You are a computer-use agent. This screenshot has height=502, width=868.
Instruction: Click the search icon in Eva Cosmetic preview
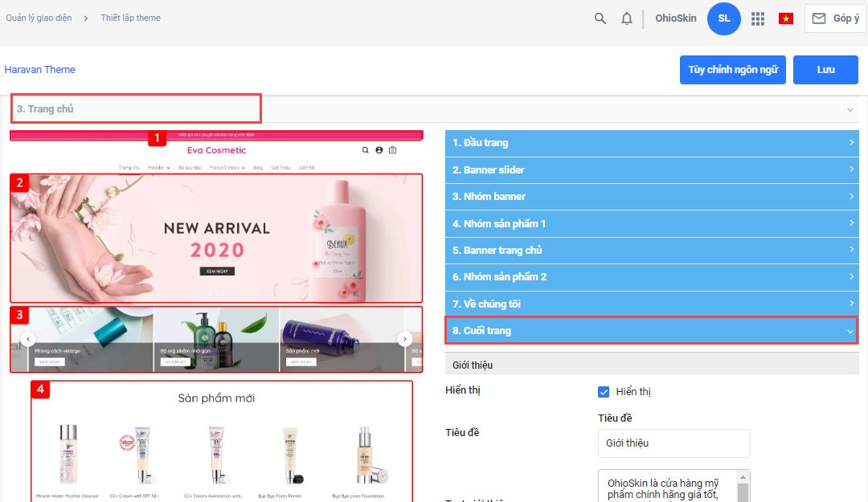366,150
